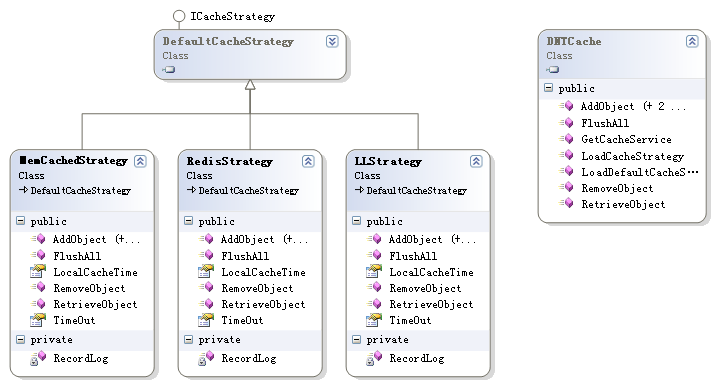Select LoadCacheStrategy member in DNTCache

632,156
